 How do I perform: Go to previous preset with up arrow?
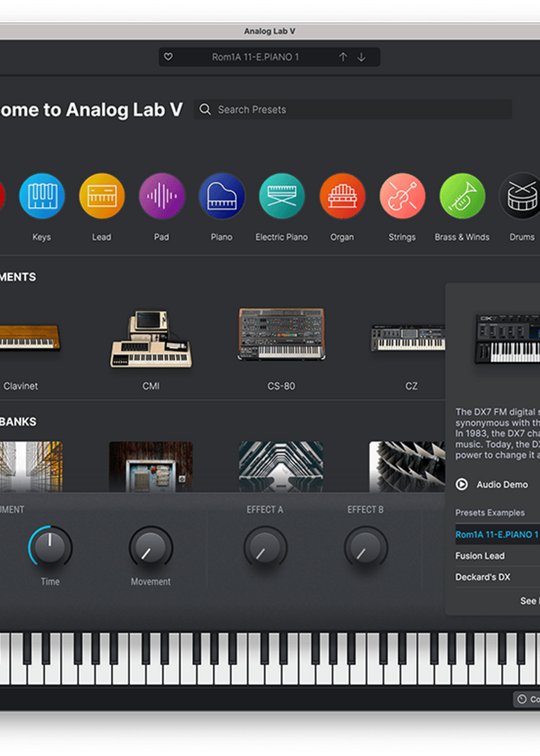[343, 57]
